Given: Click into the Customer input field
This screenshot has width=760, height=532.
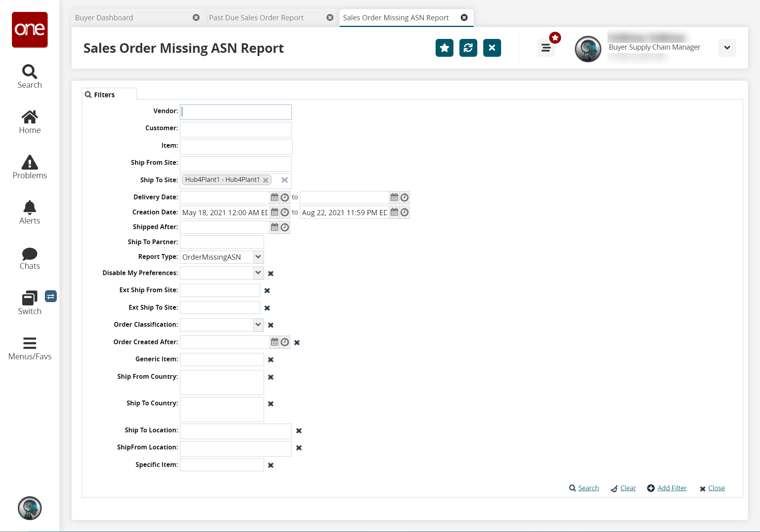Looking at the screenshot, I should [236, 129].
